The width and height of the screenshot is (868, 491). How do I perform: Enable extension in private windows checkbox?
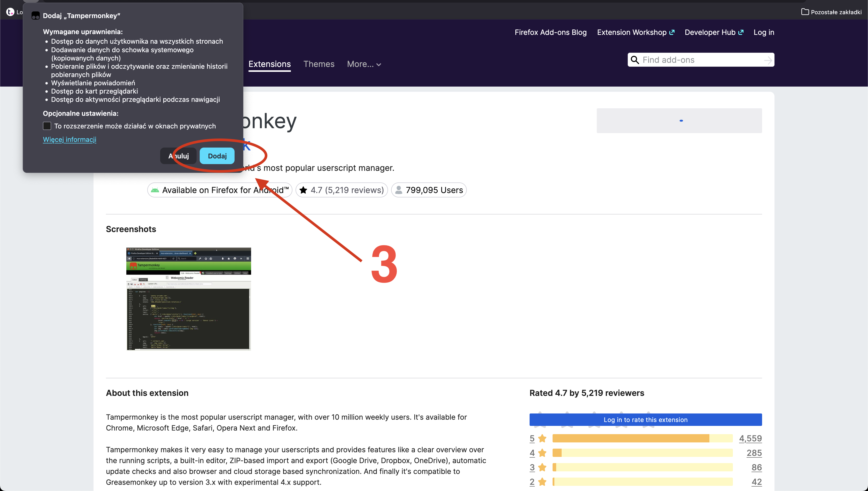(x=47, y=126)
